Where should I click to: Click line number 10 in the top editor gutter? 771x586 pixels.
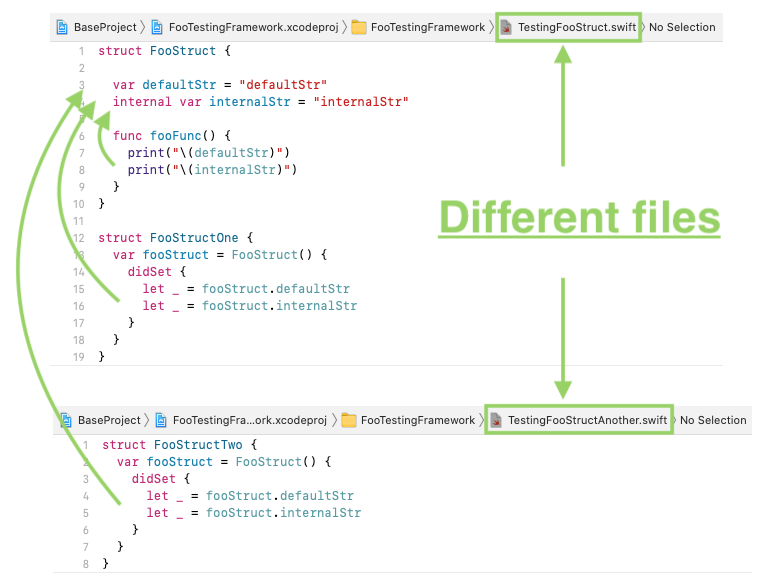click(x=79, y=204)
